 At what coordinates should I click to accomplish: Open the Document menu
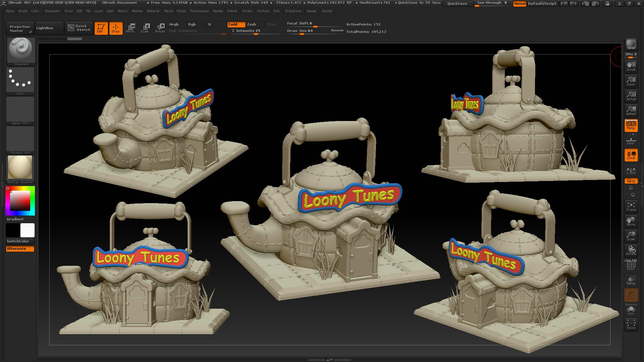[52, 11]
